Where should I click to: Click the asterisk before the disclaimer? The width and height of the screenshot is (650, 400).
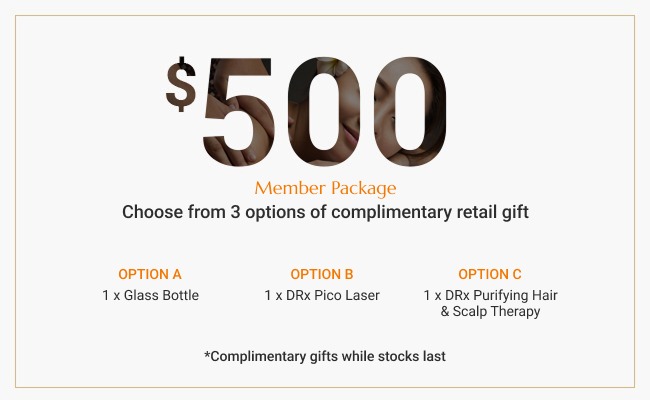pyautogui.click(x=206, y=354)
